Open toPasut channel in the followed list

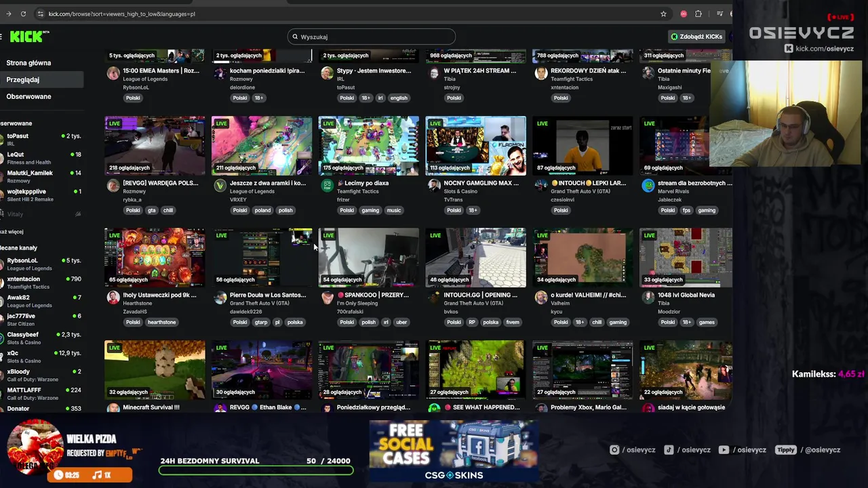click(41, 139)
